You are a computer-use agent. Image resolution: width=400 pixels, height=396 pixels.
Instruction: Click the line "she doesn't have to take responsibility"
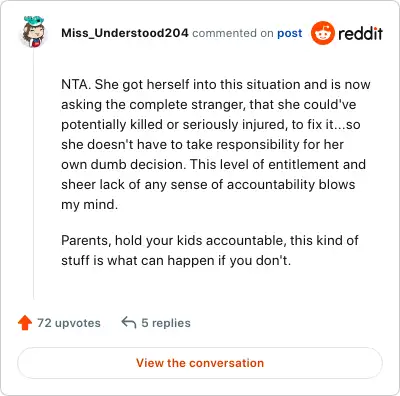pyautogui.click(x=202, y=145)
